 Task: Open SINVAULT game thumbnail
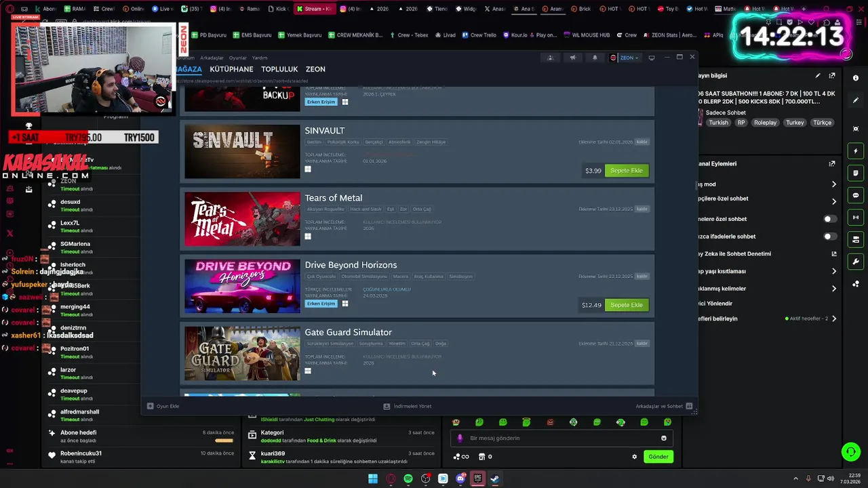(x=242, y=151)
